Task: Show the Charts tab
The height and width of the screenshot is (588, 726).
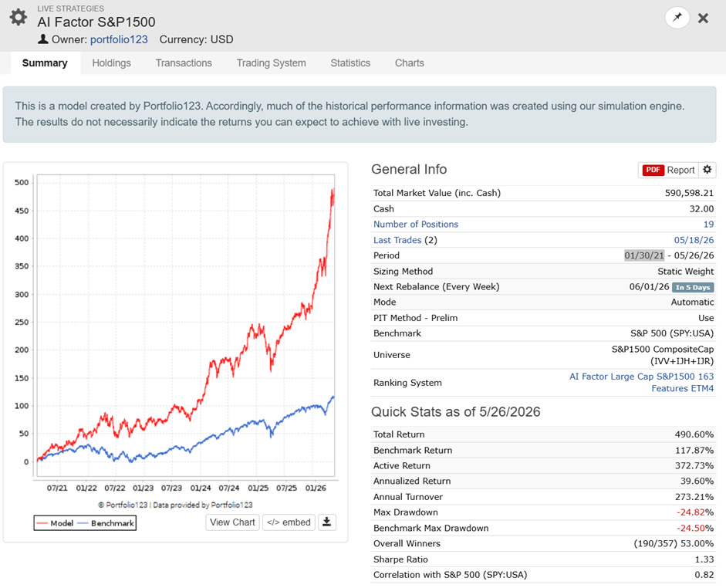Action: point(410,63)
